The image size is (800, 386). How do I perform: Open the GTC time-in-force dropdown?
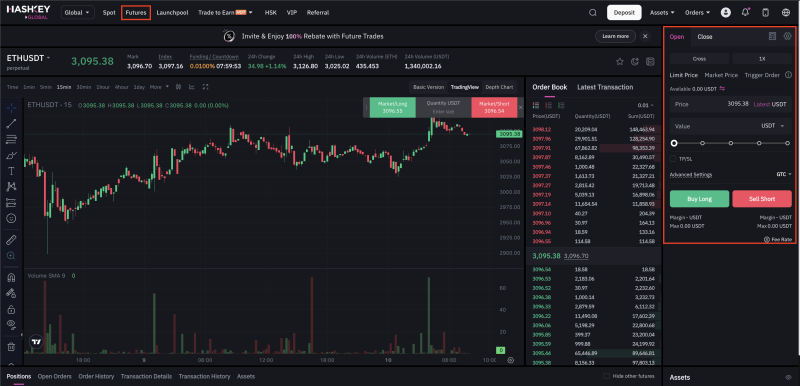tap(784, 174)
